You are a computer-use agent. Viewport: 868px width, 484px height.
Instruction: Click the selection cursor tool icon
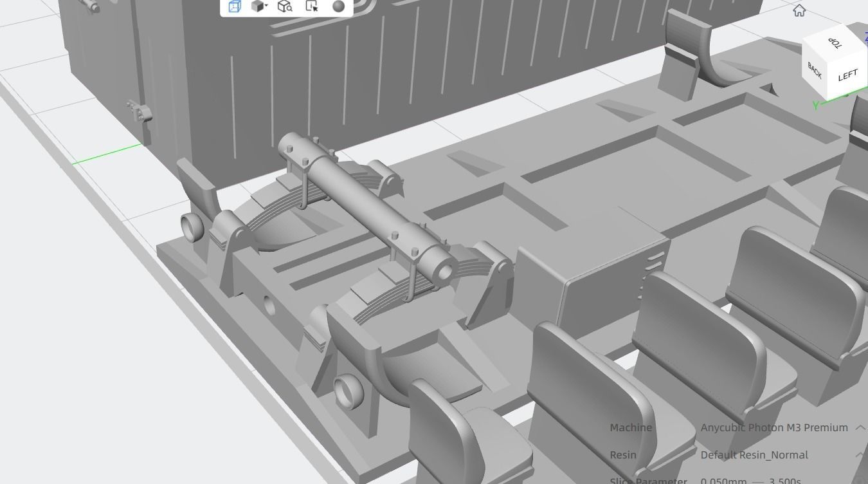312,6
